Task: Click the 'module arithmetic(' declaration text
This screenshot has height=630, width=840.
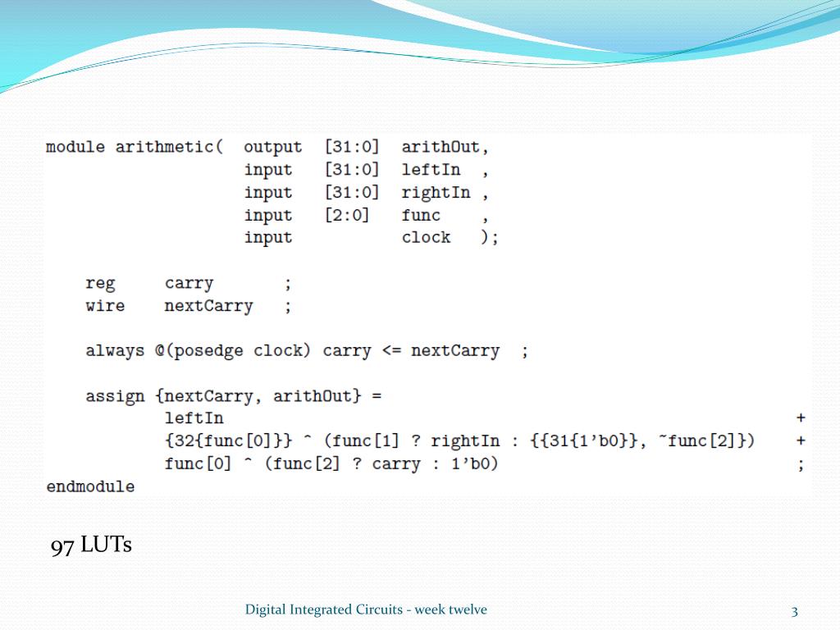Action: click(x=135, y=148)
